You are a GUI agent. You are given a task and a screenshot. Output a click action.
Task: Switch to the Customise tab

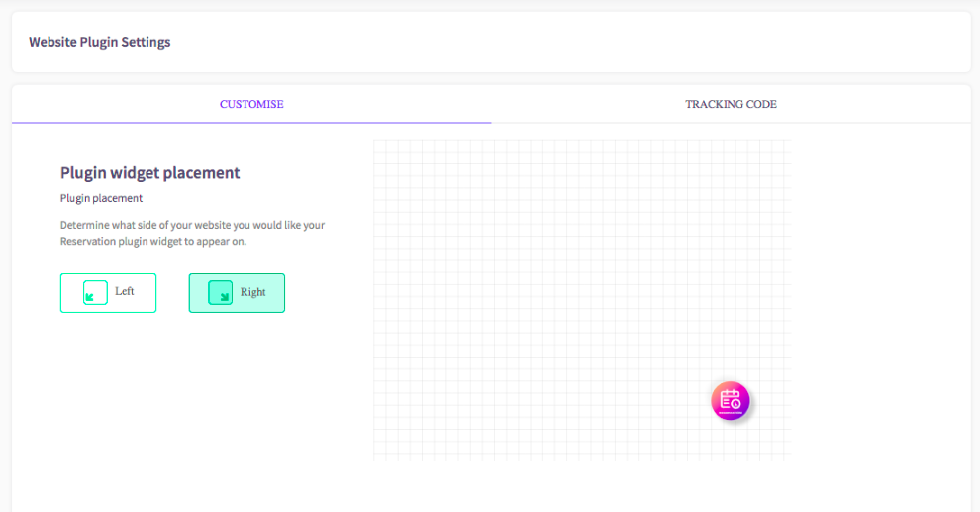click(x=251, y=104)
